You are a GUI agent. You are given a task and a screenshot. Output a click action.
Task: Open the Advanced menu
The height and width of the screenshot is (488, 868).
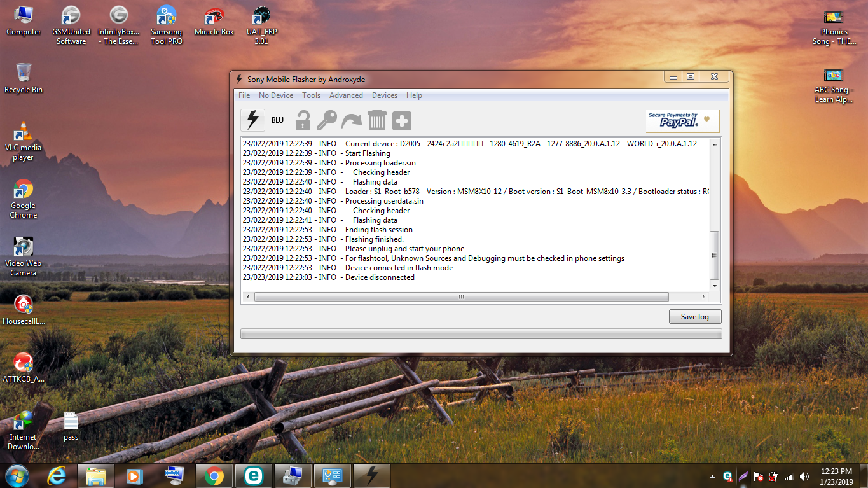pyautogui.click(x=346, y=95)
